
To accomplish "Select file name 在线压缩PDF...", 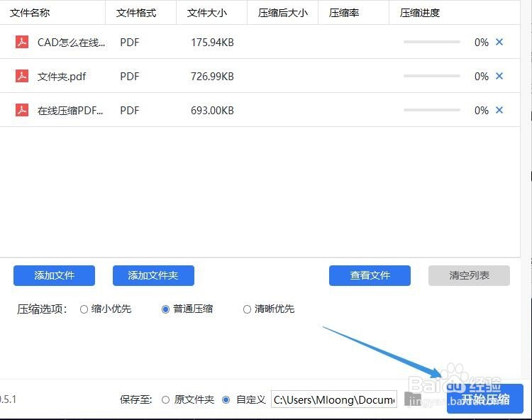I will tap(70, 111).
